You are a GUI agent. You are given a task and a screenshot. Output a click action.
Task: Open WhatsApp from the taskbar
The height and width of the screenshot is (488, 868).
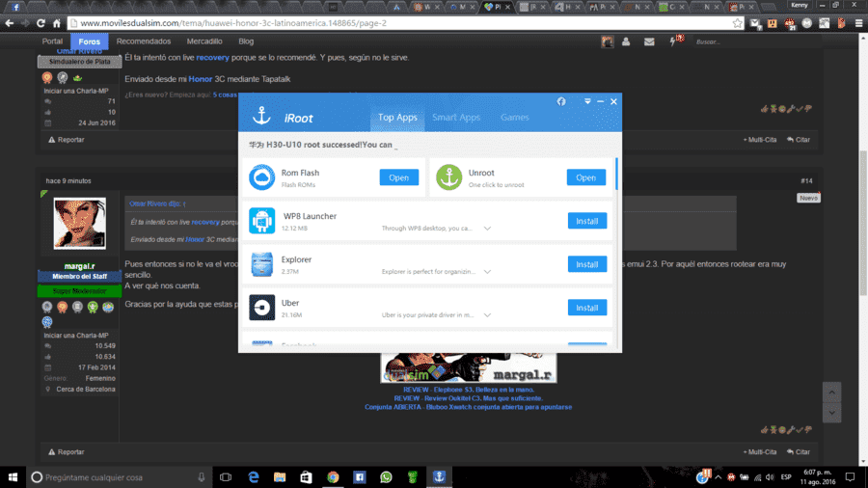pos(386,477)
